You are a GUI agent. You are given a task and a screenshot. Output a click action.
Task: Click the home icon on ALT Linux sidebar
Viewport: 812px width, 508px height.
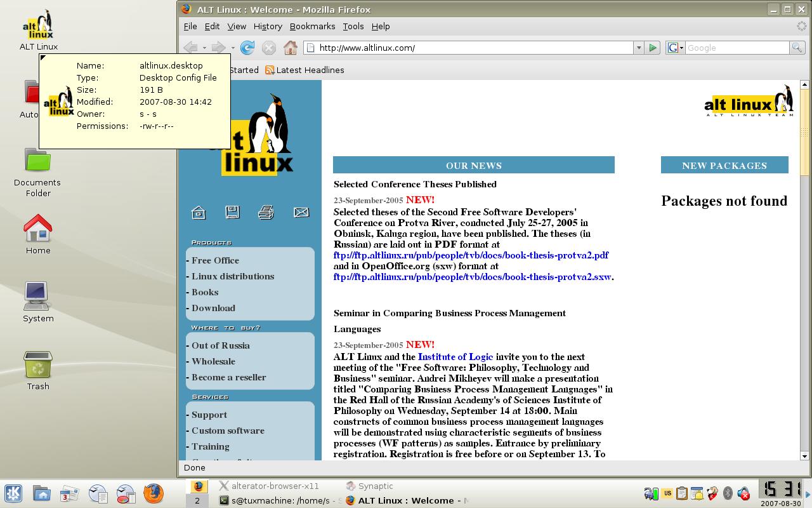[199, 213]
